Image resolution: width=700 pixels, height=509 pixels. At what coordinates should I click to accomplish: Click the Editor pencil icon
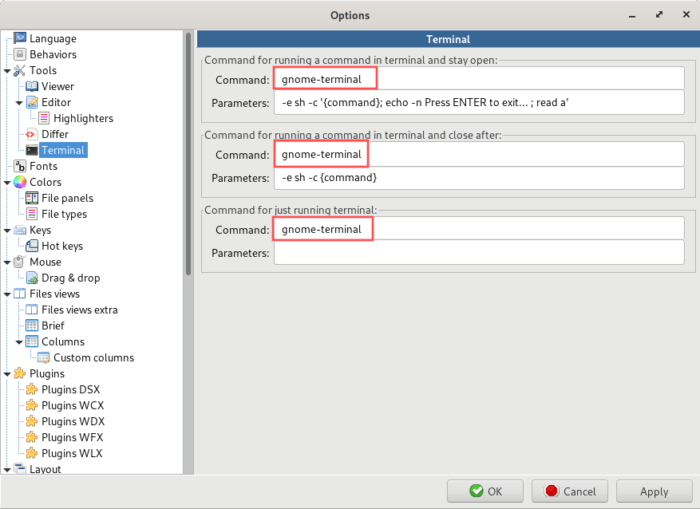[32, 102]
